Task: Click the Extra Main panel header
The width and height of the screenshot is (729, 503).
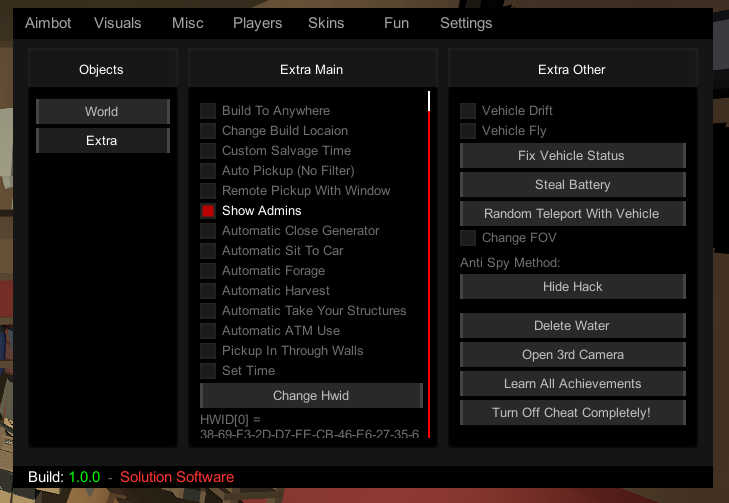Action: click(x=312, y=69)
